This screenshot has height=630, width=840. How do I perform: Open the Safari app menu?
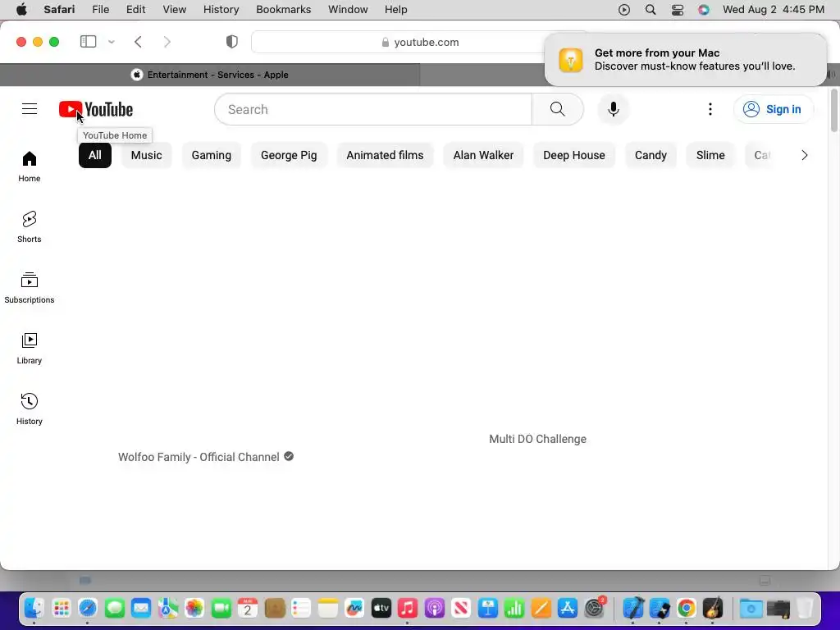(59, 10)
